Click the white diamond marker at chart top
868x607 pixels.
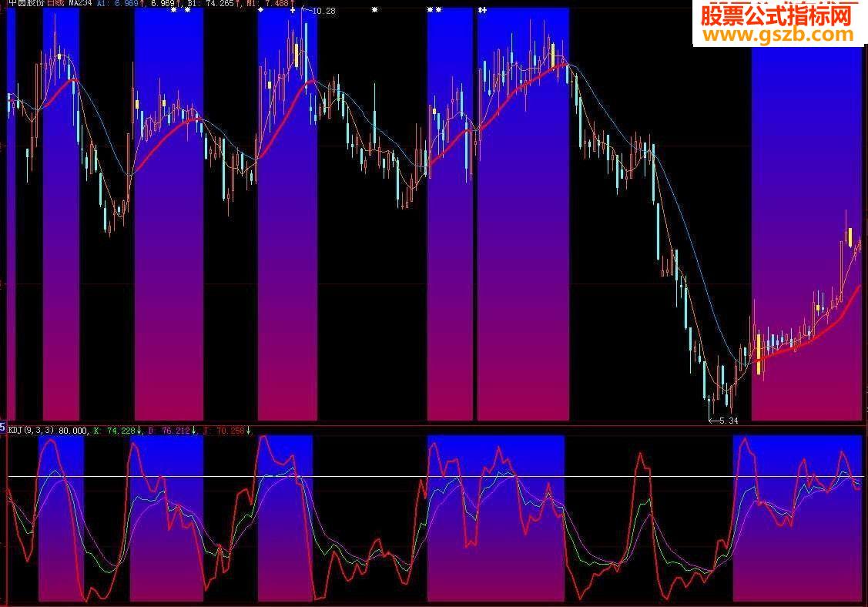(x=261, y=10)
